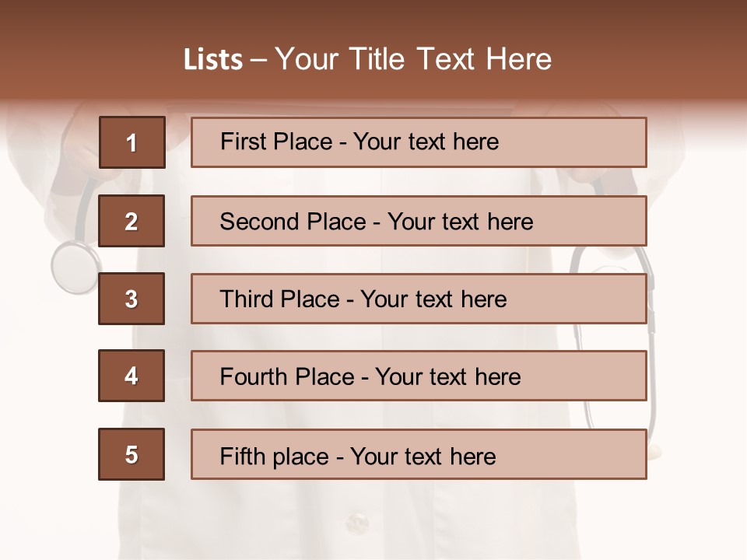Viewport: 747px width, 560px height.
Task: Click the coat button near the bottom
Action: coord(357,523)
